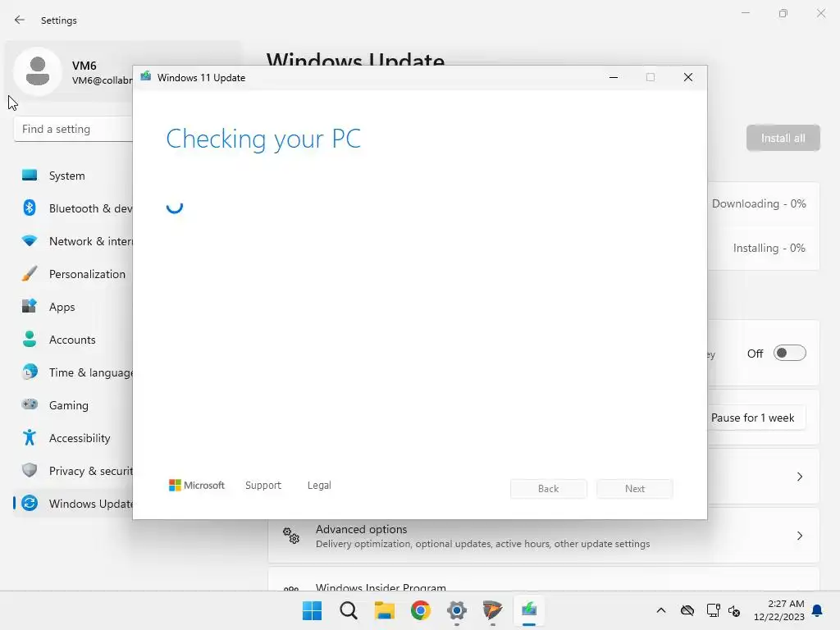This screenshot has height=630, width=840.
Task: Switch to Settings gear app in taskbar
Action: pyautogui.click(x=456, y=610)
